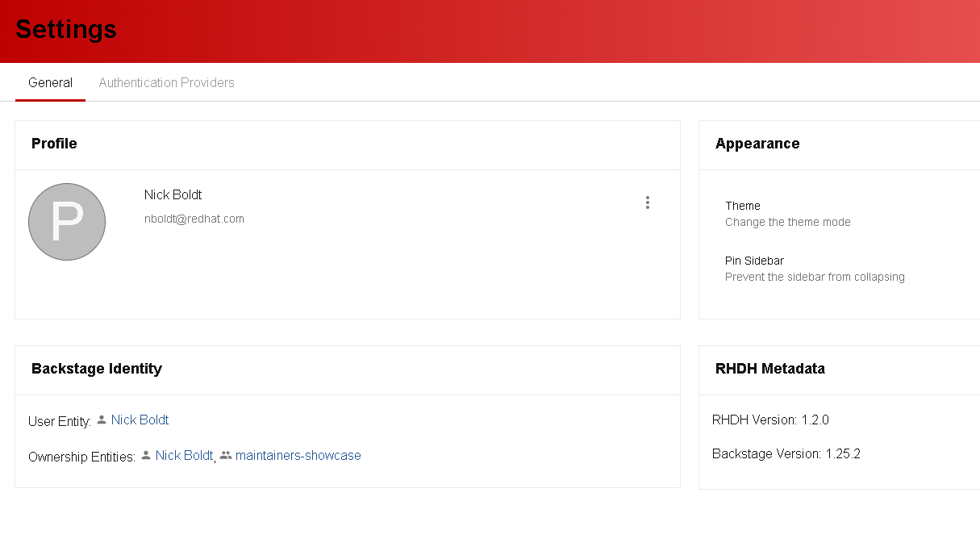Screen dimensions: 980x547
Task: Click the group icon beside maintainers-showcase
Action: (226, 455)
